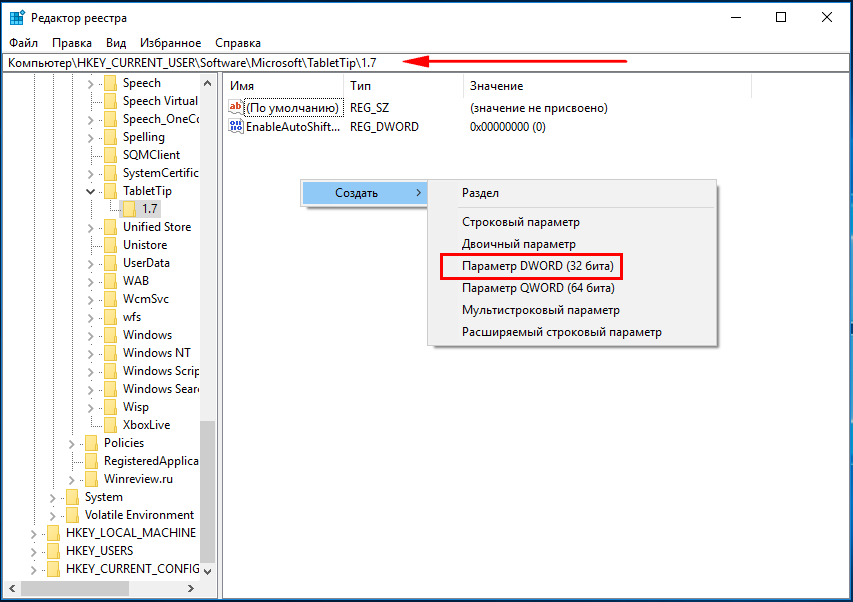Click the Registry Editor app icon in title bar
Viewport: 853px width, 602px height.
click(17, 18)
